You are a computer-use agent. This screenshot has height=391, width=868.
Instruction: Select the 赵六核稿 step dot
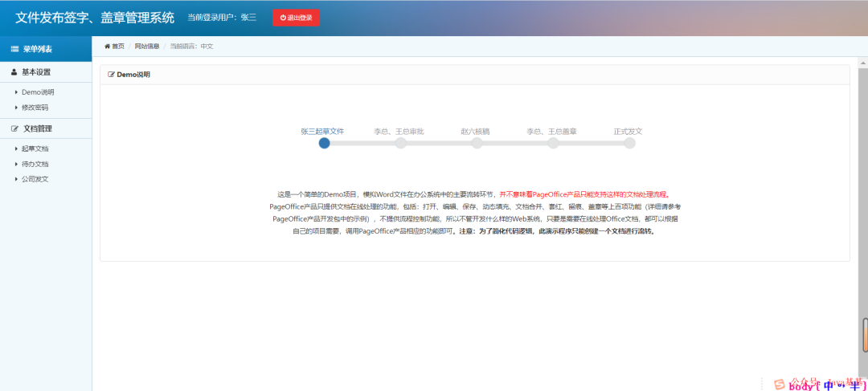[477, 143]
